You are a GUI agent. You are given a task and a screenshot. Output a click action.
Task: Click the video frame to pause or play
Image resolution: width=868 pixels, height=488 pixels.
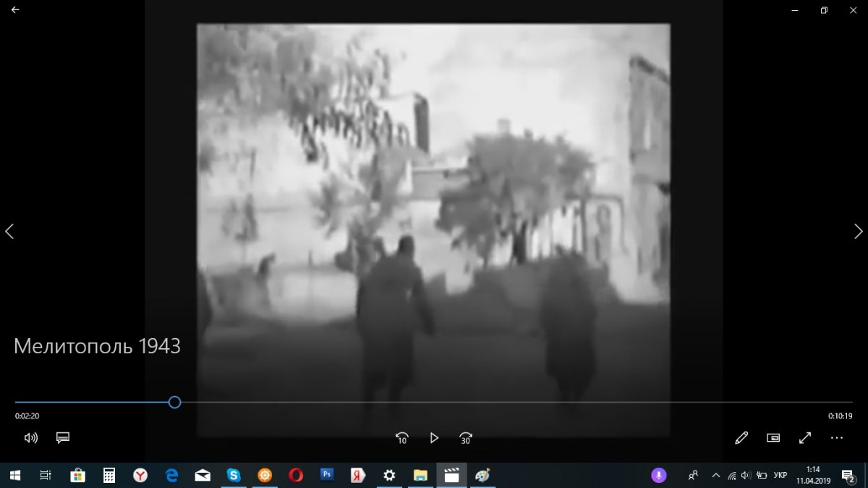point(434,217)
